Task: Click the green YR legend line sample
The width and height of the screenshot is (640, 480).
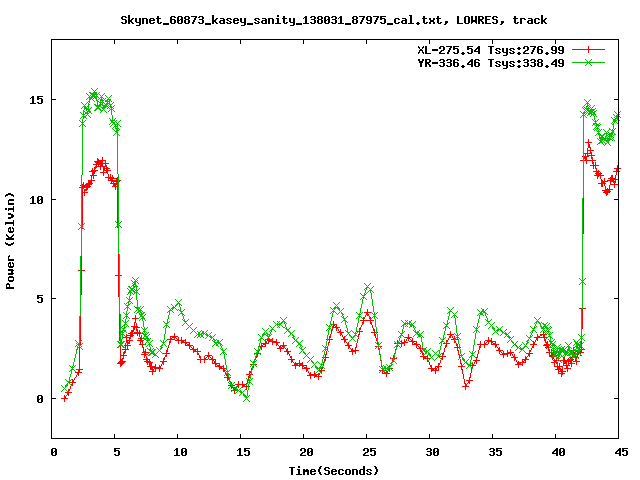Action: coord(588,62)
